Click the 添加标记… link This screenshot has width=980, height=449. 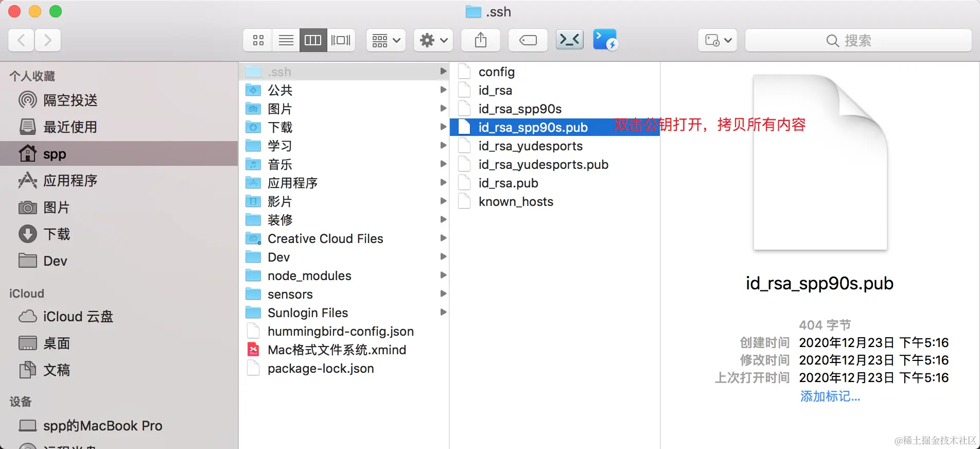[830, 396]
